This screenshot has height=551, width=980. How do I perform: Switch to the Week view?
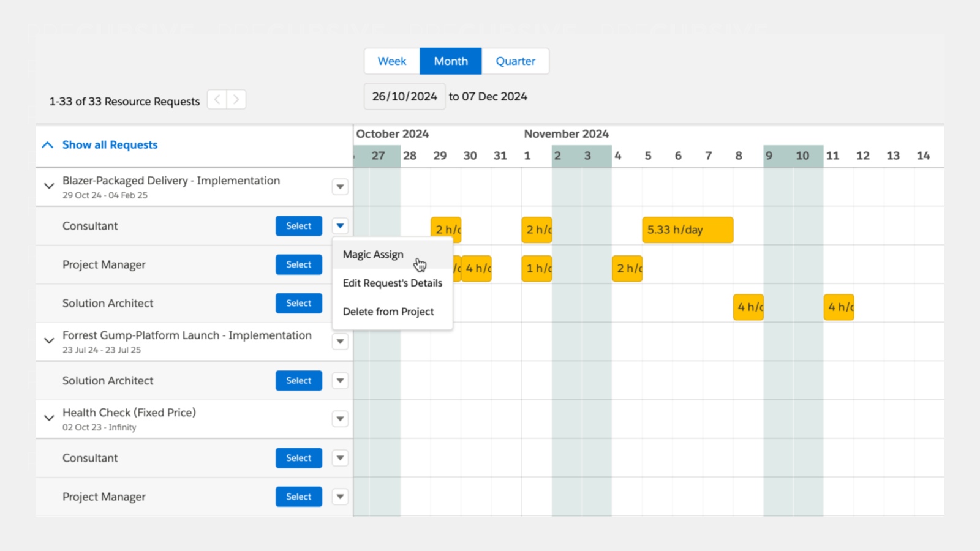click(x=391, y=61)
